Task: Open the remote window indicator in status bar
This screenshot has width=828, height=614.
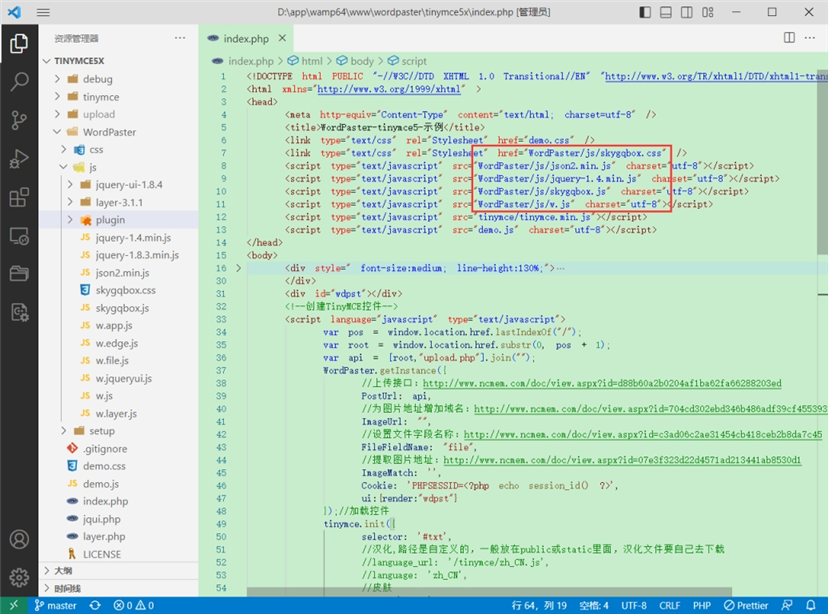Action: [x=14, y=605]
